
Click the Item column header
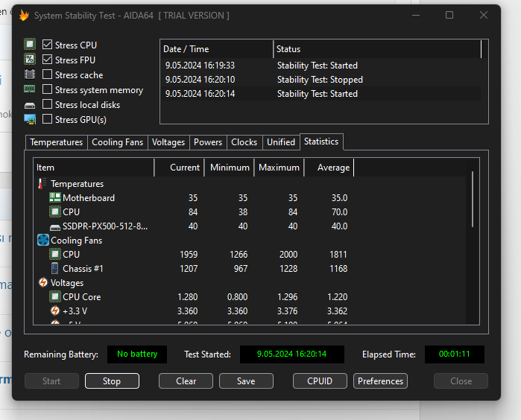tap(94, 168)
